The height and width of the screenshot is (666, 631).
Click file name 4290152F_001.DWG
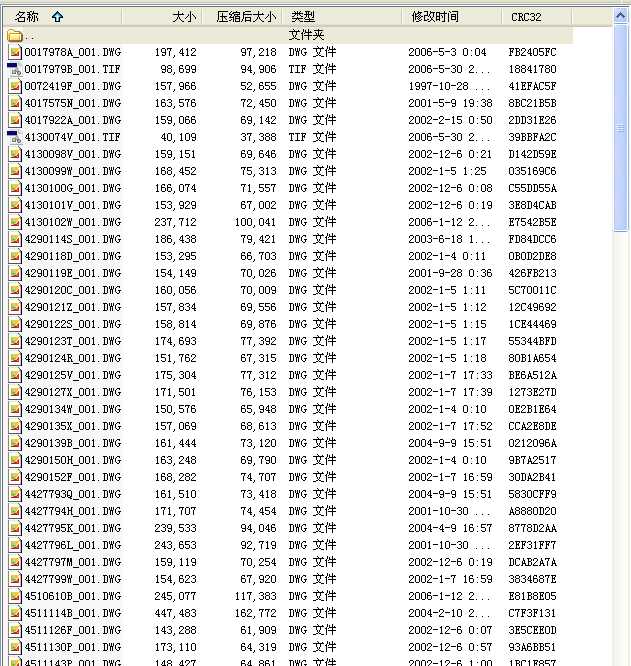73,477
